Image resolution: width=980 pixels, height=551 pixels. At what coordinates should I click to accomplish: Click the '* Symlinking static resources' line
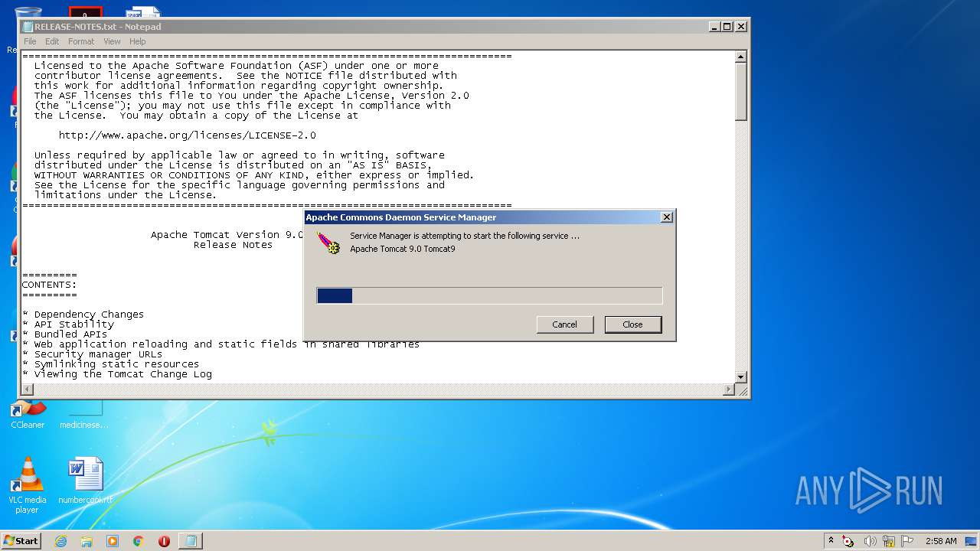[x=110, y=364]
